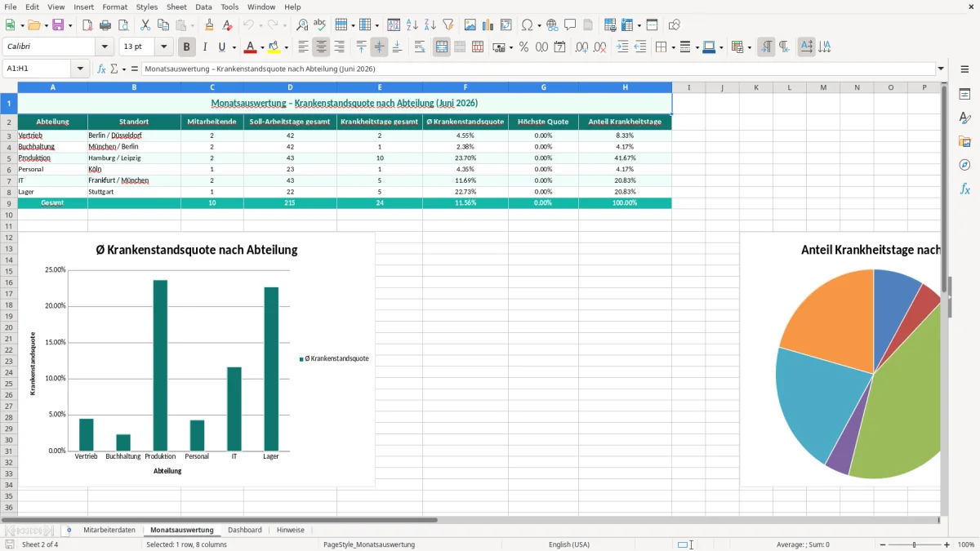This screenshot has height=551, width=980.
Task: Open the Font Name dropdown for Calibri
Action: click(104, 47)
